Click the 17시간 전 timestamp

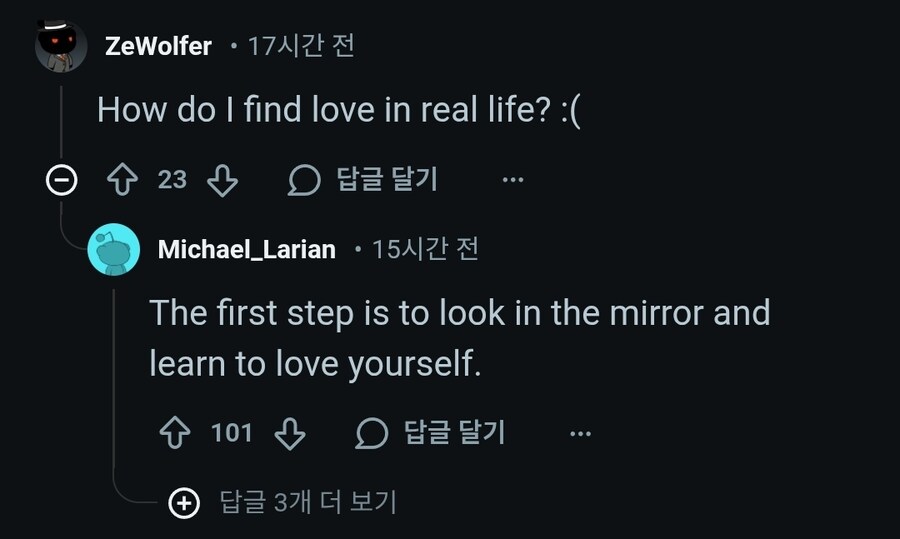300,46
